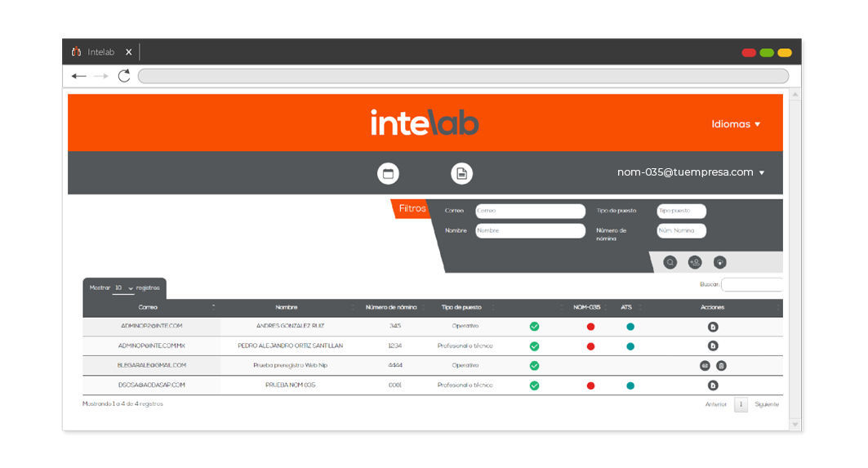Click green check icon in DSOSA@ACDASAP.COM row
The image size is (868, 468).
coord(534,386)
